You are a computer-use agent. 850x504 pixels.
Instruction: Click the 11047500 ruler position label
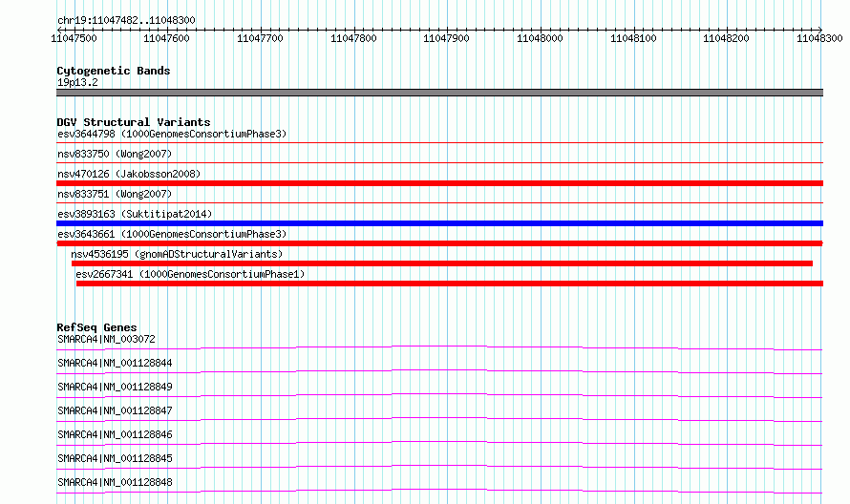74,38
